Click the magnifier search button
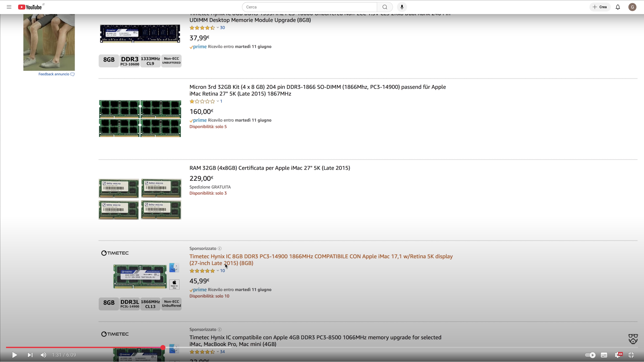 385,7
